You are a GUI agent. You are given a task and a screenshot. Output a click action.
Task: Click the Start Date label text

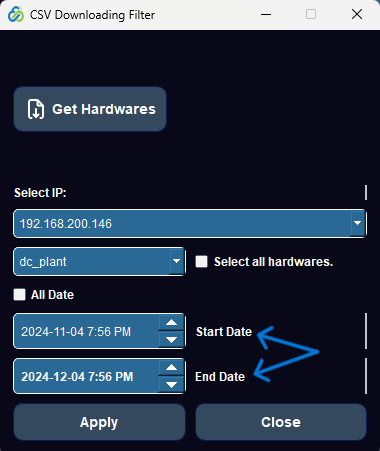tap(224, 332)
